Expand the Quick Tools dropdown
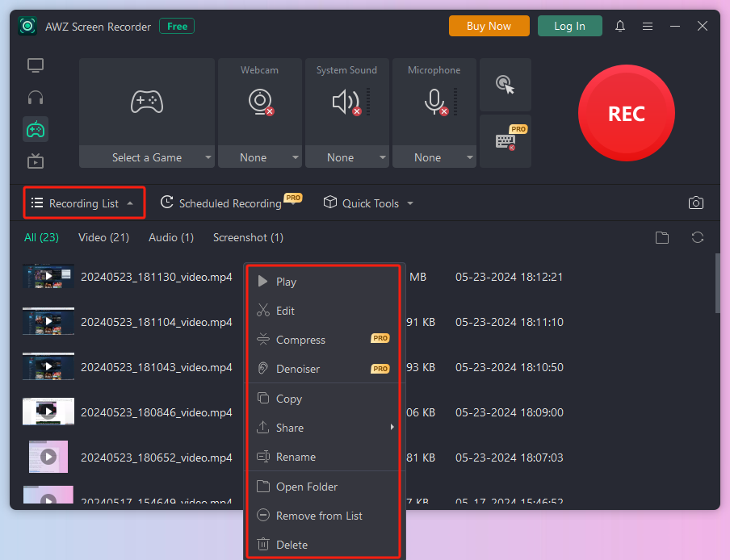The image size is (730, 560). tap(368, 203)
